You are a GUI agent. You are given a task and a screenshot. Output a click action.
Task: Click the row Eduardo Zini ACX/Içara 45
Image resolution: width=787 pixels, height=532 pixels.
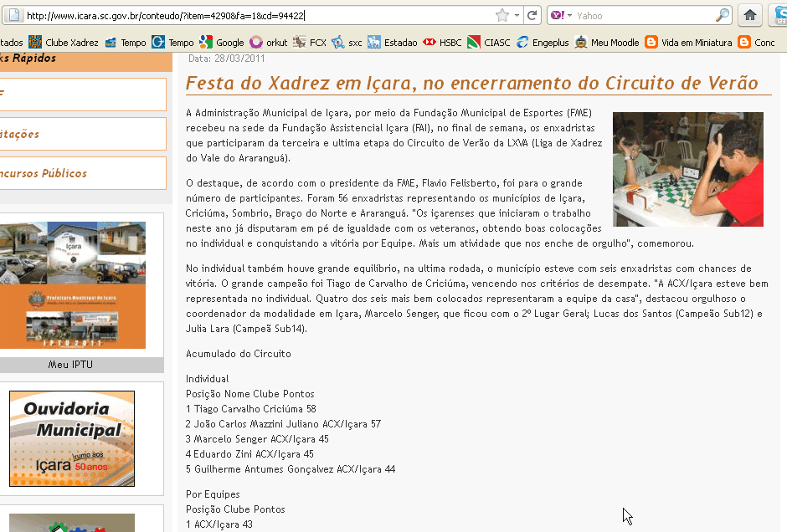pos(250,453)
